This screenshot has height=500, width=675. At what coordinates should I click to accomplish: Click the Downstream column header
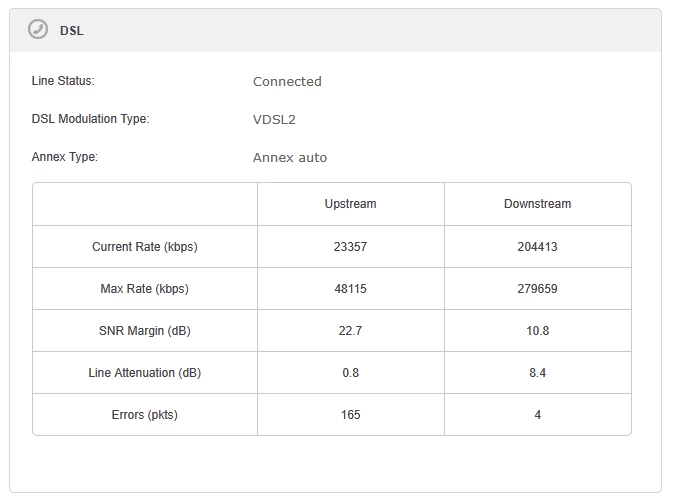(x=537, y=204)
